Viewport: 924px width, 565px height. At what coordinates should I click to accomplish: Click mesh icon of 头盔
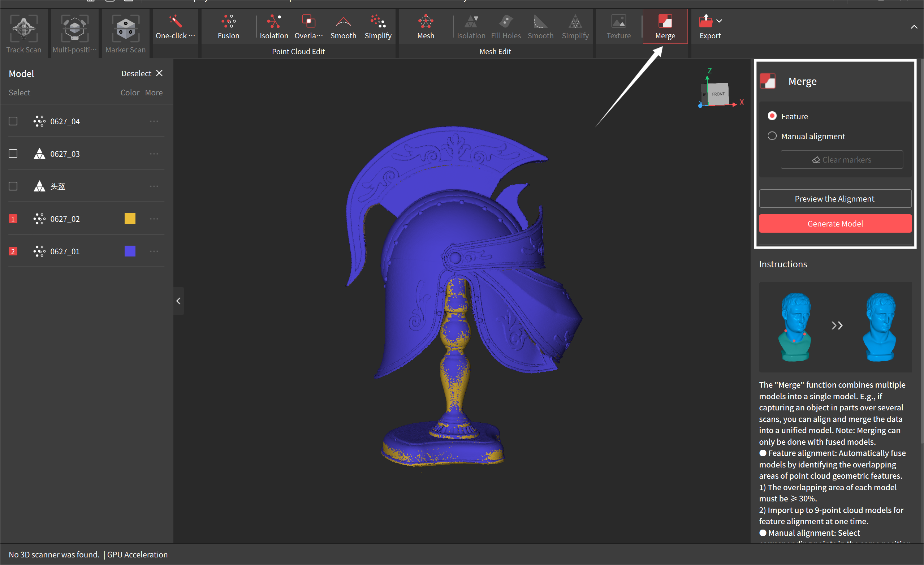click(39, 186)
